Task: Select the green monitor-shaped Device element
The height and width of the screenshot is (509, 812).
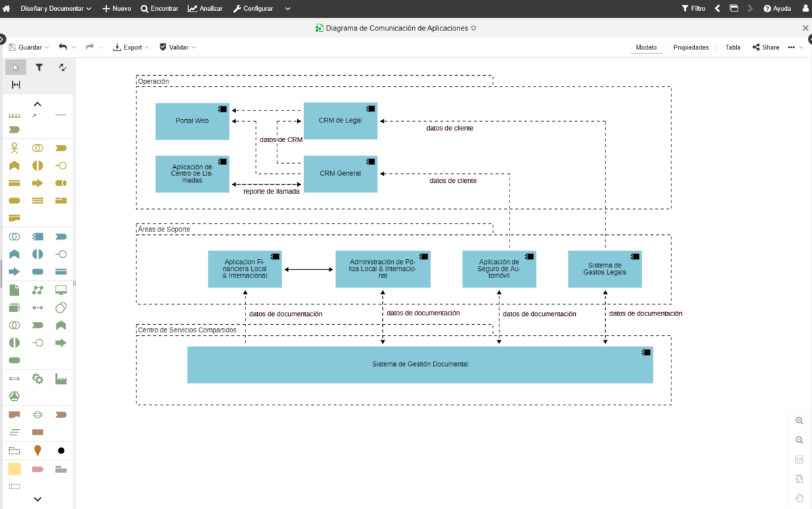Action: pyautogui.click(x=60, y=290)
